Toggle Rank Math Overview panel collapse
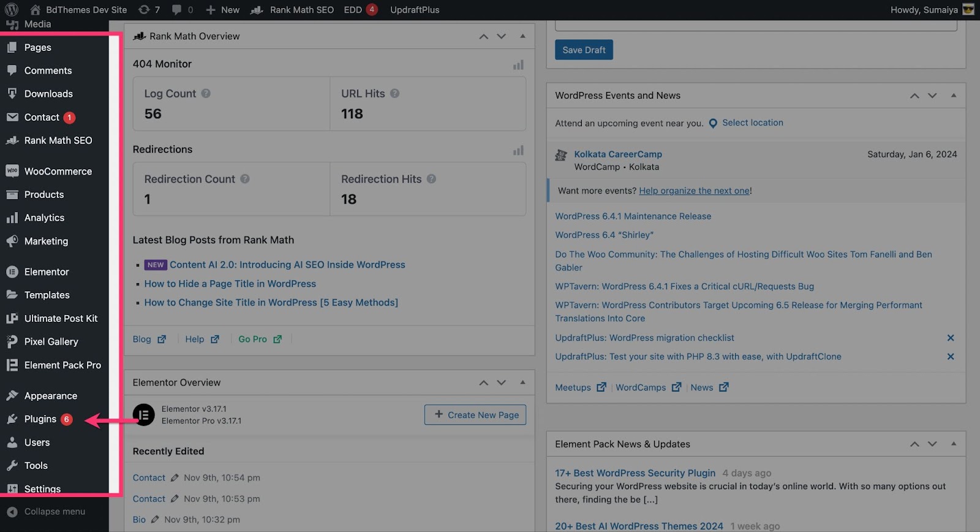Viewport: 980px width, 532px height. (x=522, y=36)
